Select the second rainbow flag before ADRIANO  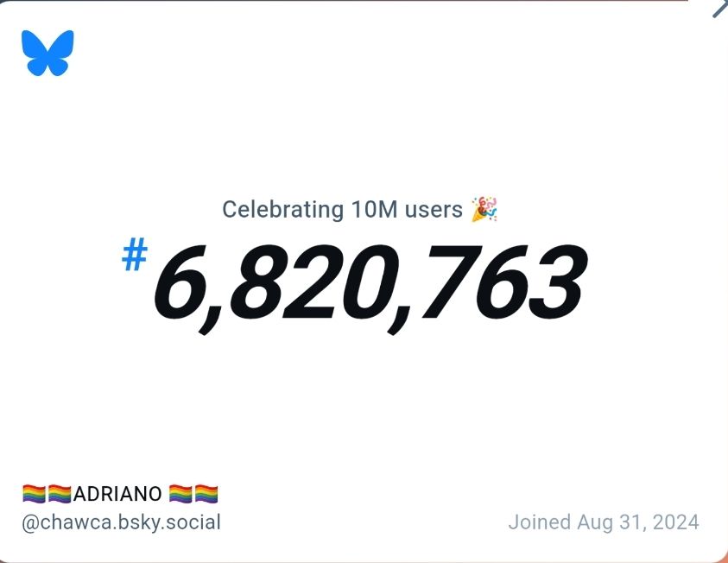coord(60,494)
